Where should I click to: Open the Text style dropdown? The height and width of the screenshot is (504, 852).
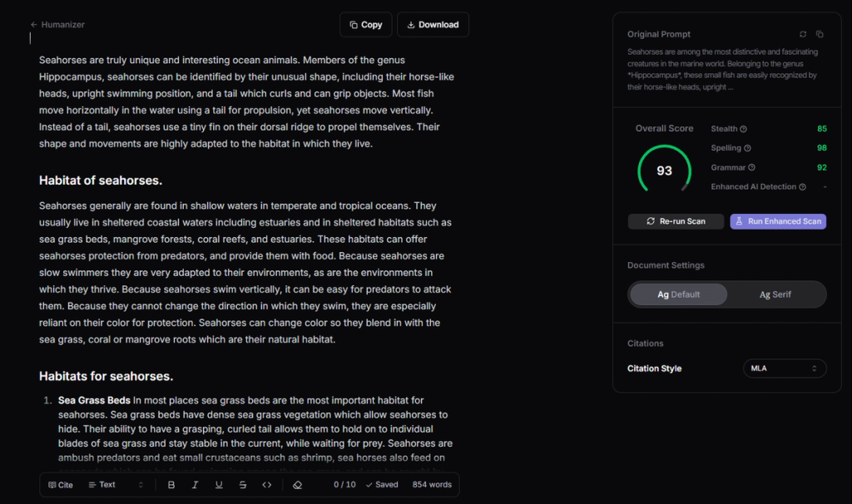(116, 485)
